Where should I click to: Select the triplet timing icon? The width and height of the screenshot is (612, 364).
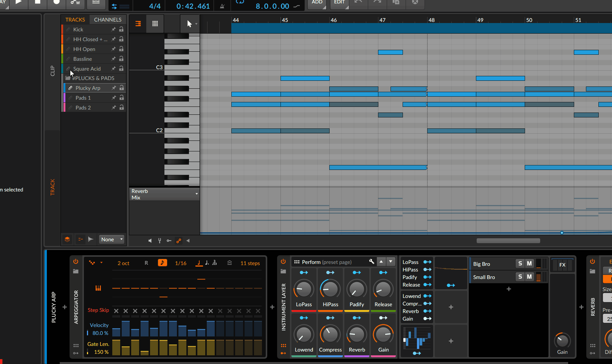click(215, 263)
